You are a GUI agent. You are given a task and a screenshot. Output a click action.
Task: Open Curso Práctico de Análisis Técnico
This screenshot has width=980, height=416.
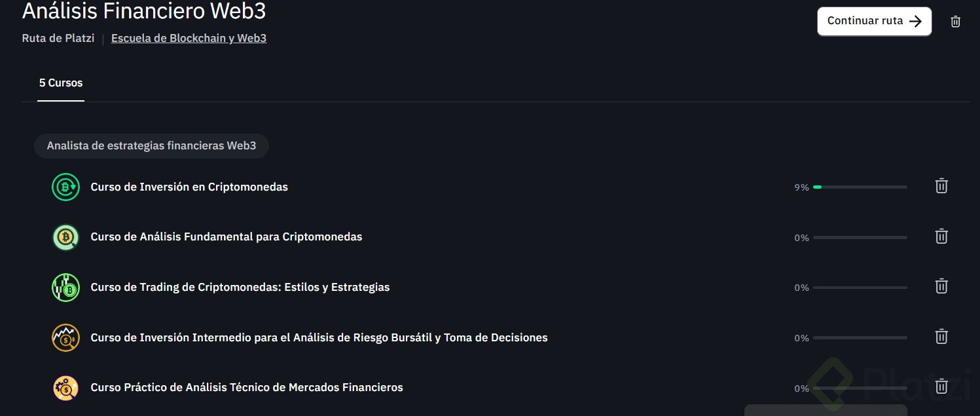click(x=246, y=388)
